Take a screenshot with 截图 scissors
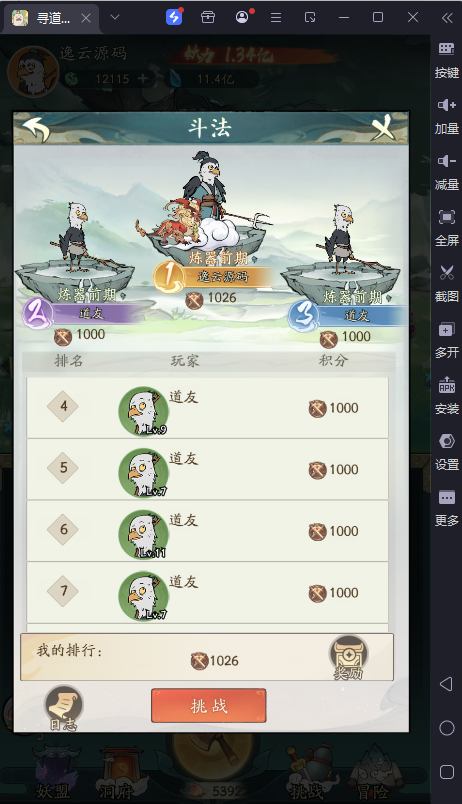 point(447,284)
